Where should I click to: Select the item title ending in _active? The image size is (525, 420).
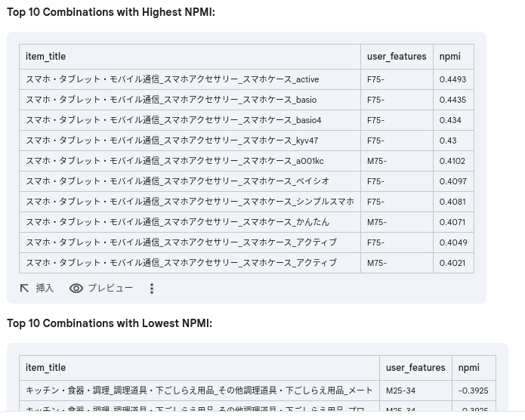[x=172, y=79]
